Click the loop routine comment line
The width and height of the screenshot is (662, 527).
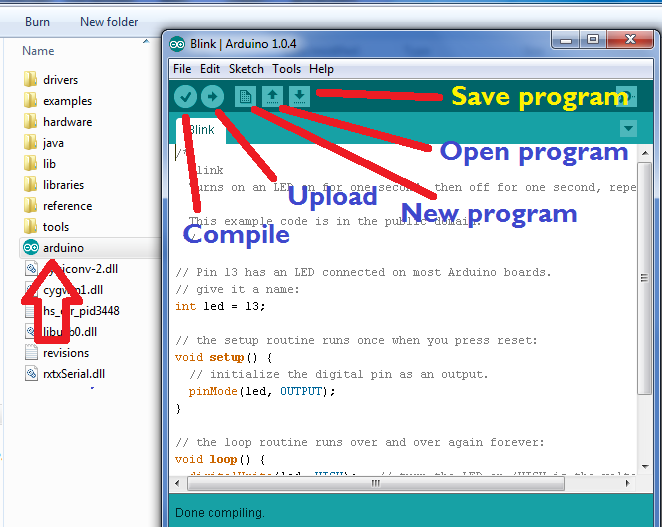(360, 442)
